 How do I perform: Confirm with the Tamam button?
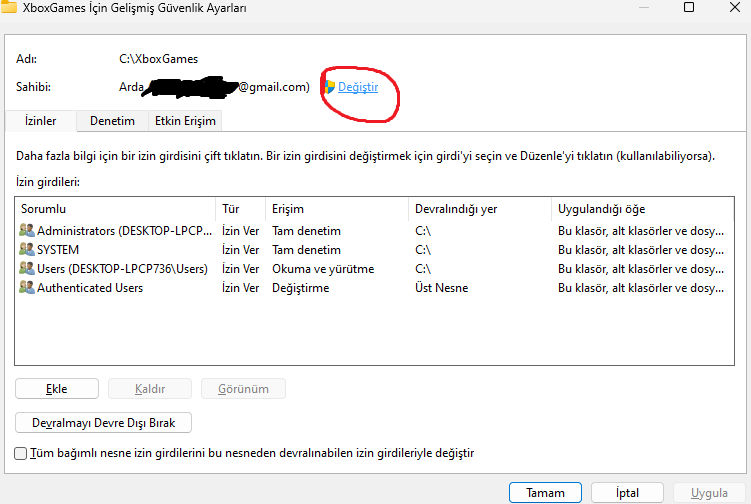coord(546,493)
